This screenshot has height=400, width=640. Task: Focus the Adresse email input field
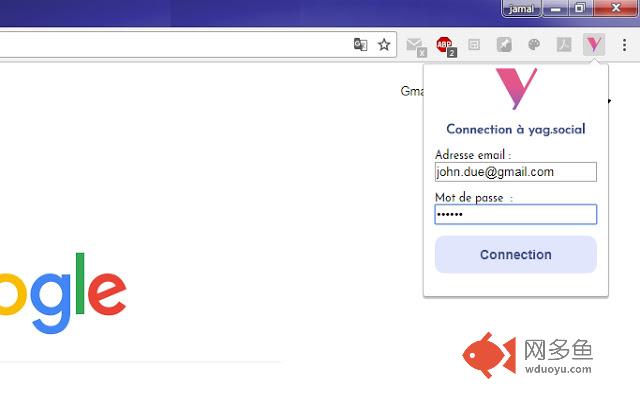(x=516, y=172)
